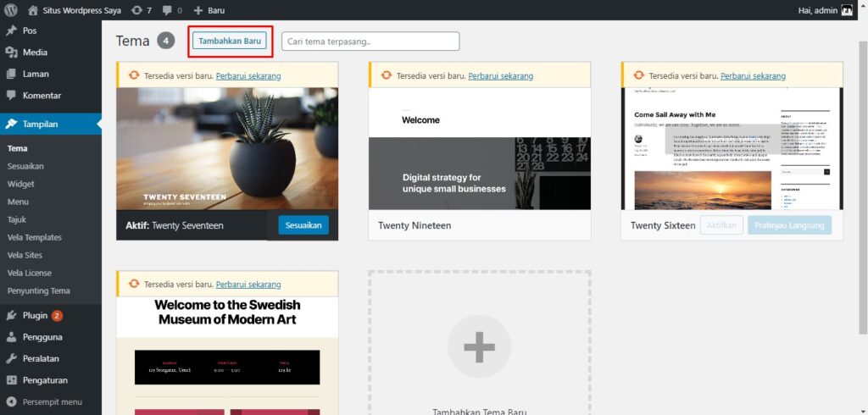Click the Swedish Museum of Modern Art thumbnail

pos(227,356)
